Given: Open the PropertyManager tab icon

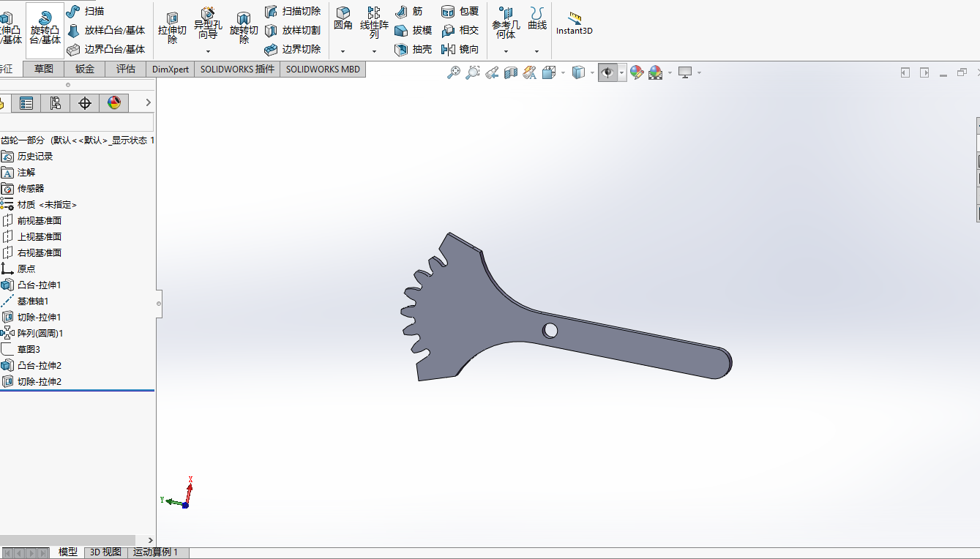Looking at the screenshot, I should (x=26, y=103).
